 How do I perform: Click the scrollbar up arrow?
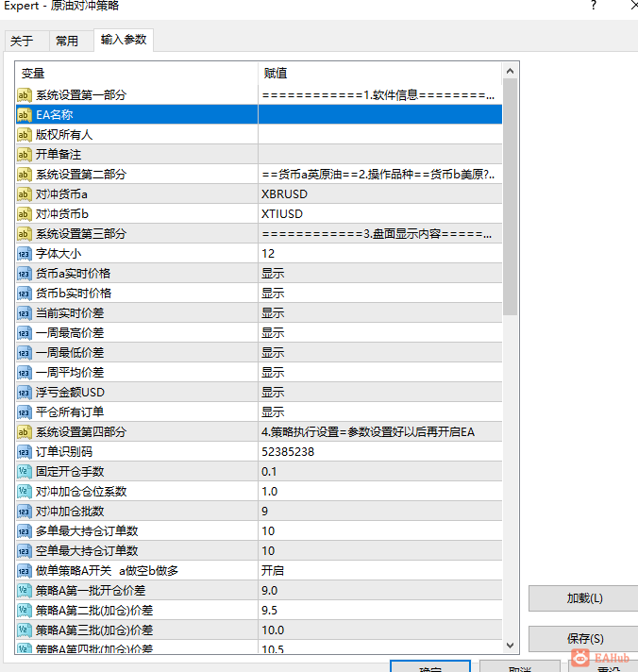pyautogui.click(x=510, y=71)
